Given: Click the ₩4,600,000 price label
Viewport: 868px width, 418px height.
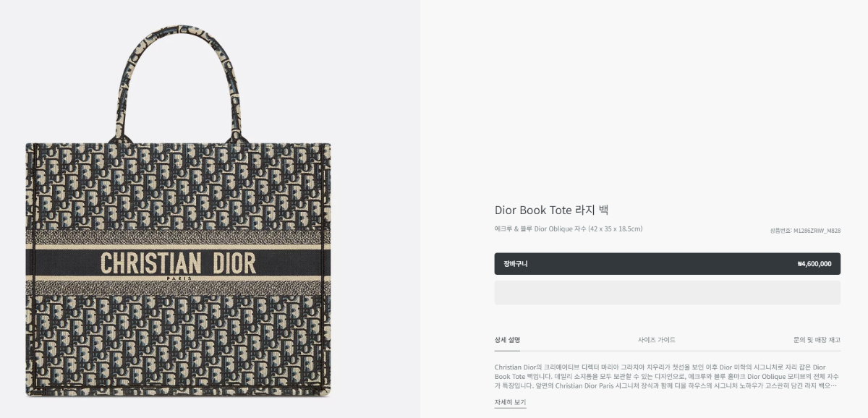Looking at the screenshot, I should (814, 264).
